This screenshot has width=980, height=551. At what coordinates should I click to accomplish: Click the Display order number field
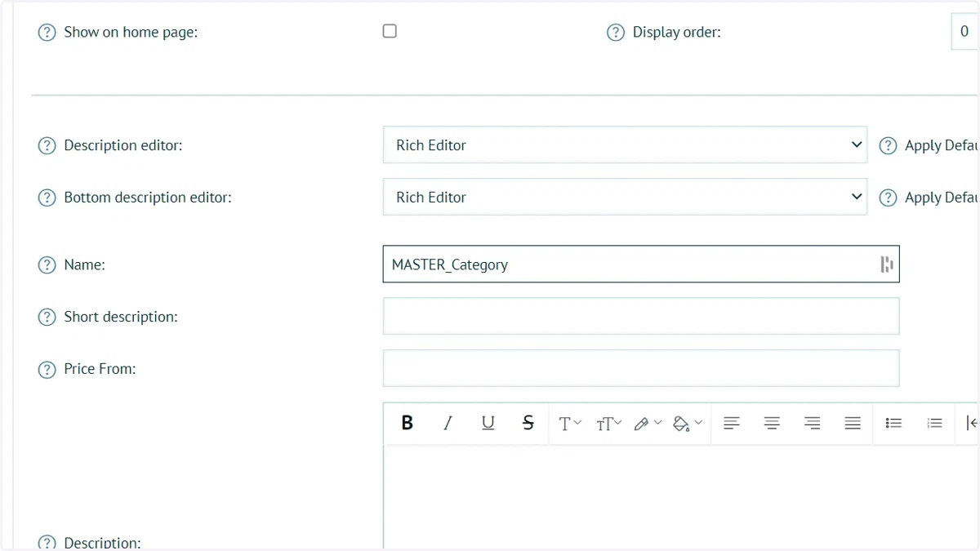[965, 32]
